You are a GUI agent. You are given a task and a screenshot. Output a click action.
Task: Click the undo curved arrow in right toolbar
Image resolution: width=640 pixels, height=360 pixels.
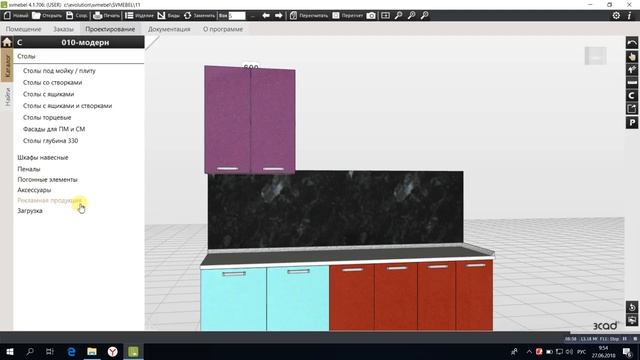click(632, 43)
